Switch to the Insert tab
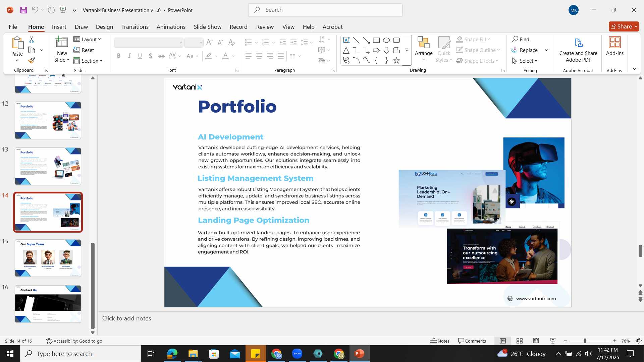This screenshot has width=644, height=362. pos(59,27)
